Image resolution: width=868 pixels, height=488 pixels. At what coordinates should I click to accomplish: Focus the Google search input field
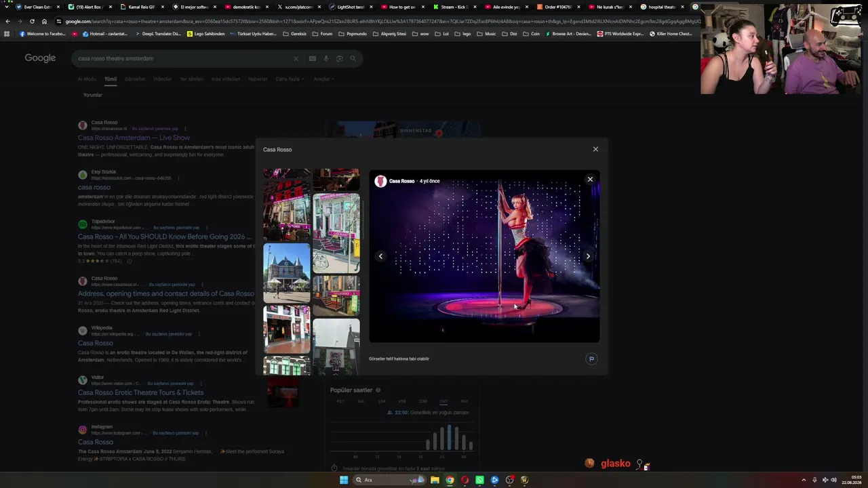tap(183, 58)
